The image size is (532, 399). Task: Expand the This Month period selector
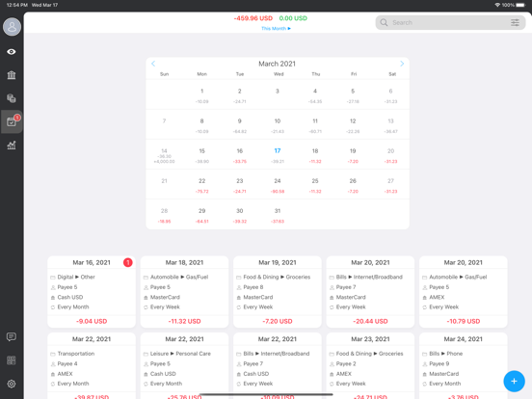coord(276,29)
